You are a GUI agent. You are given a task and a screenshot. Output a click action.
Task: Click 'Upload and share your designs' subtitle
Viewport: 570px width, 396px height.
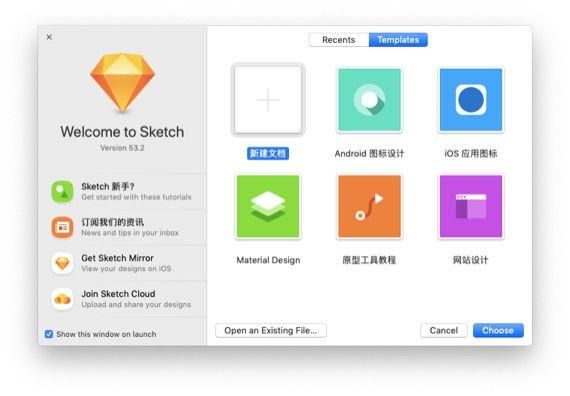pyautogui.click(x=136, y=304)
